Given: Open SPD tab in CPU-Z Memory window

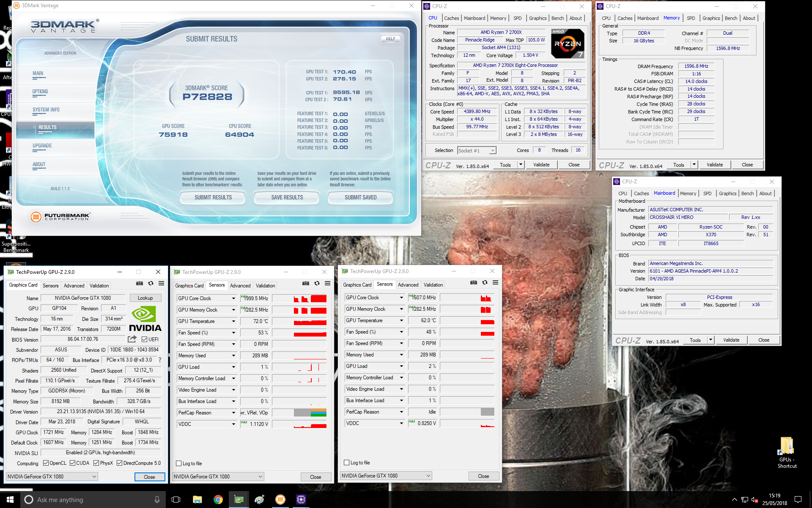Looking at the screenshot, I should [x=691, y=18].
